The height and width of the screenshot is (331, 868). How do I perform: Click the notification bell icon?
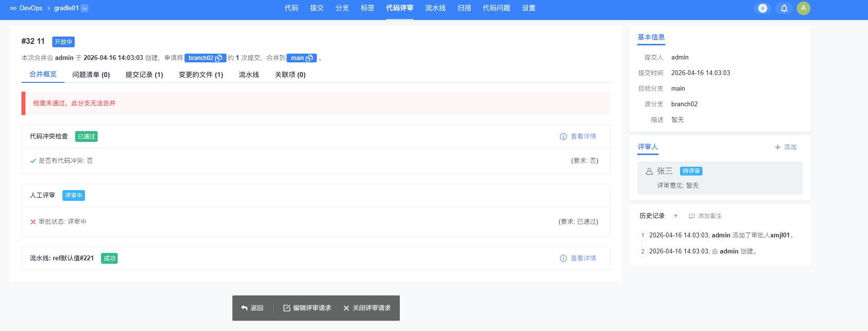click(784, 8)
